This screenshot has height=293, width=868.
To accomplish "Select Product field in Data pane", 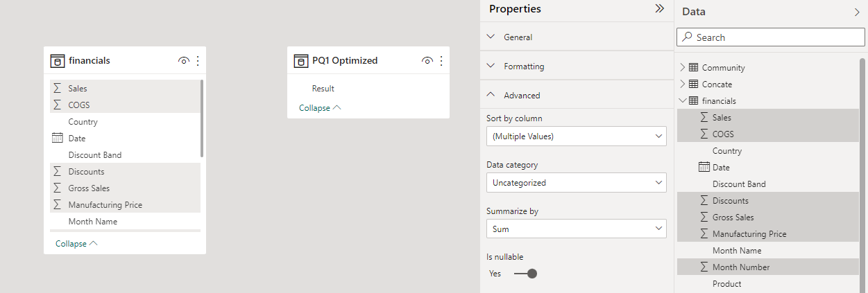I will point(726,284).
